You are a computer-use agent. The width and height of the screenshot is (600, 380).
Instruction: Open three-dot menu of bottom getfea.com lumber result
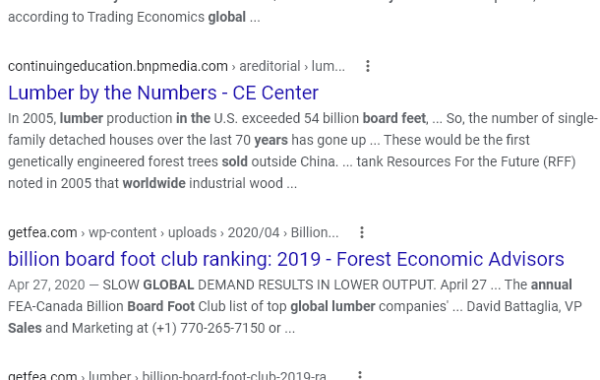tap(359, 375)
